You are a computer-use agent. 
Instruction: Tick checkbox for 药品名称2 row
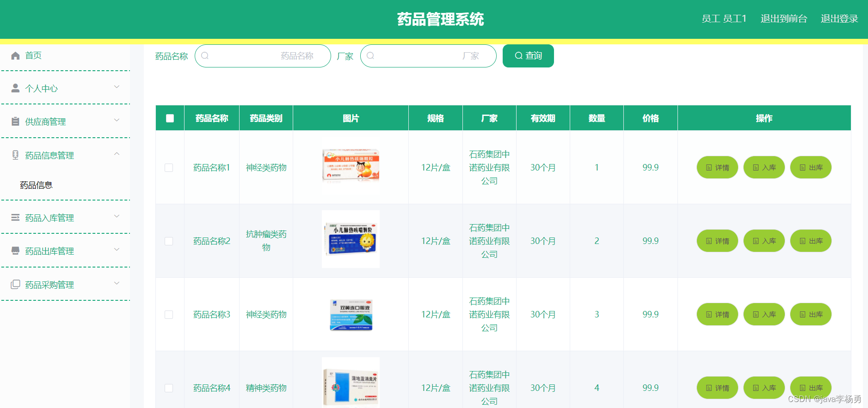169,241
